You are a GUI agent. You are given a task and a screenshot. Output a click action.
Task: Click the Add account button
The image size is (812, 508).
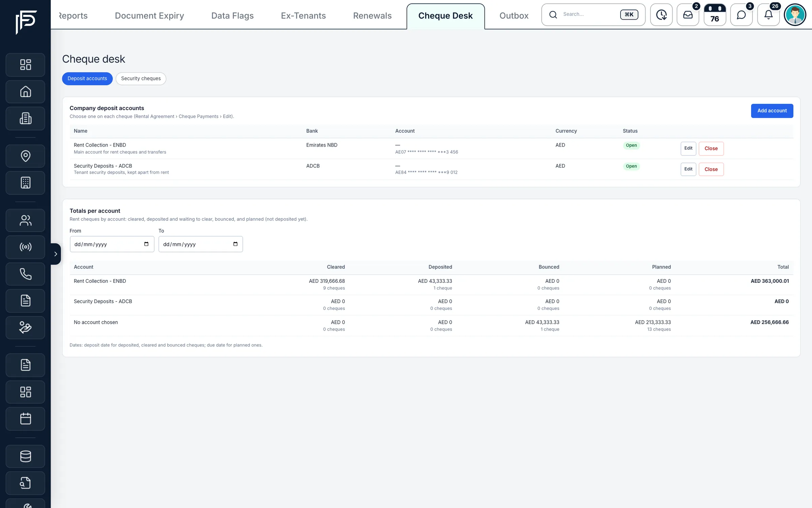(x=772, y=111)
